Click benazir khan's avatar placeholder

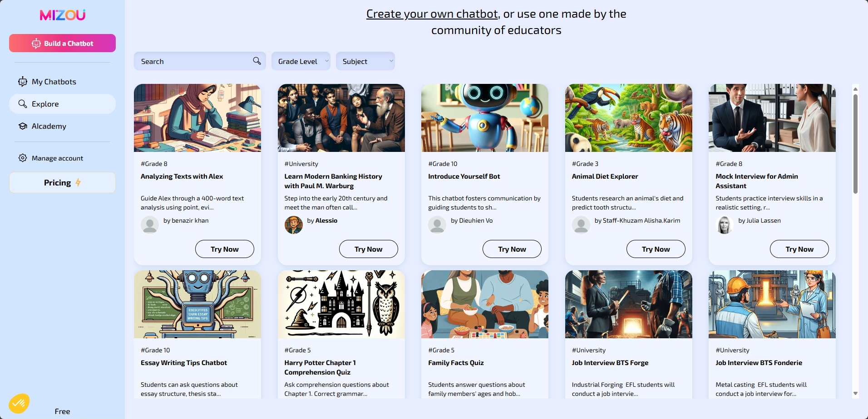(150, 225)
